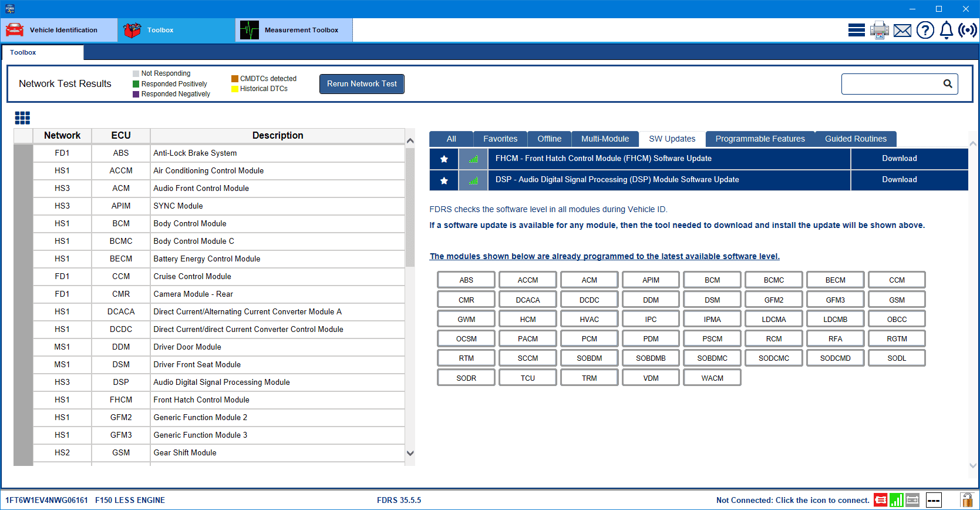Toggle favorite star for DSP update
This screenshot has width=980, height=510.
[444, 180]
